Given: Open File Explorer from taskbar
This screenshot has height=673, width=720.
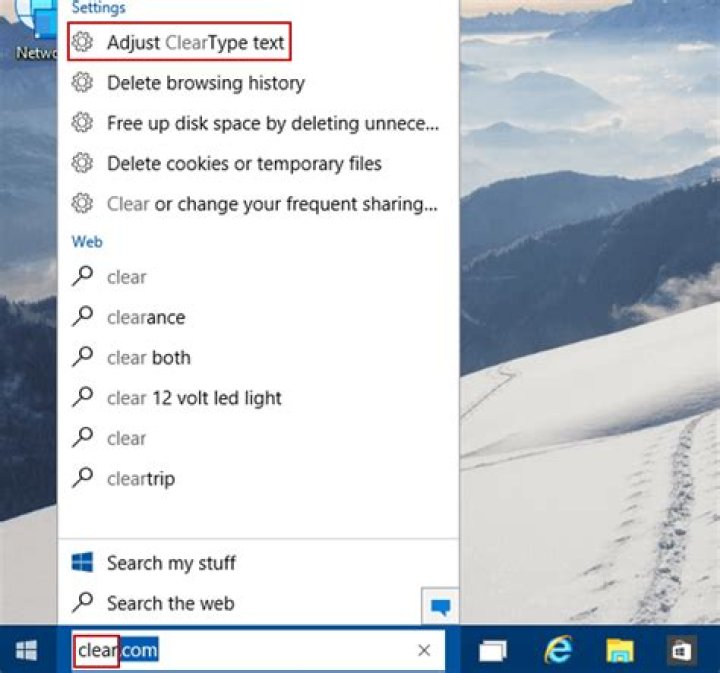Looking at the screenshot, I should point(619,650).
